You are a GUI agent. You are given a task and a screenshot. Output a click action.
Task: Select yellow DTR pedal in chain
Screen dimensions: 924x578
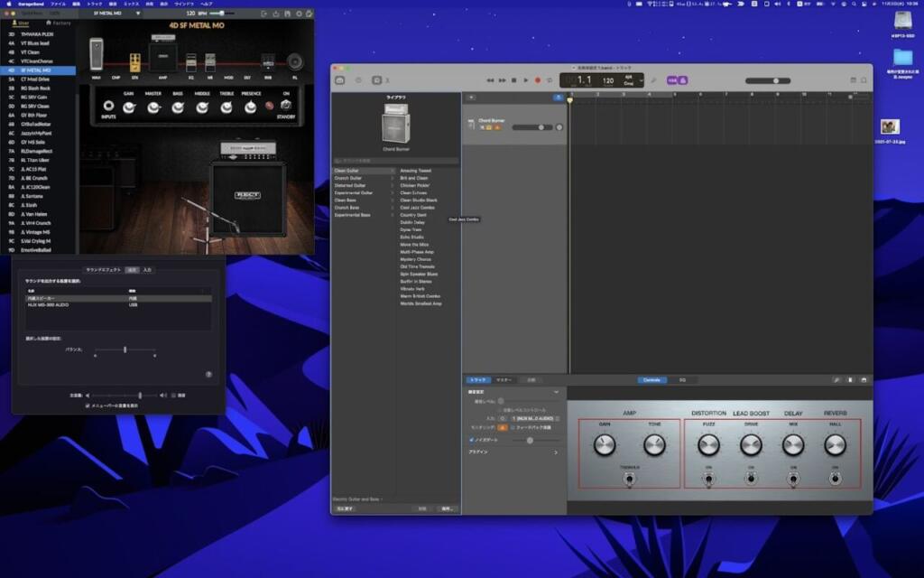[x=135, y=62]
